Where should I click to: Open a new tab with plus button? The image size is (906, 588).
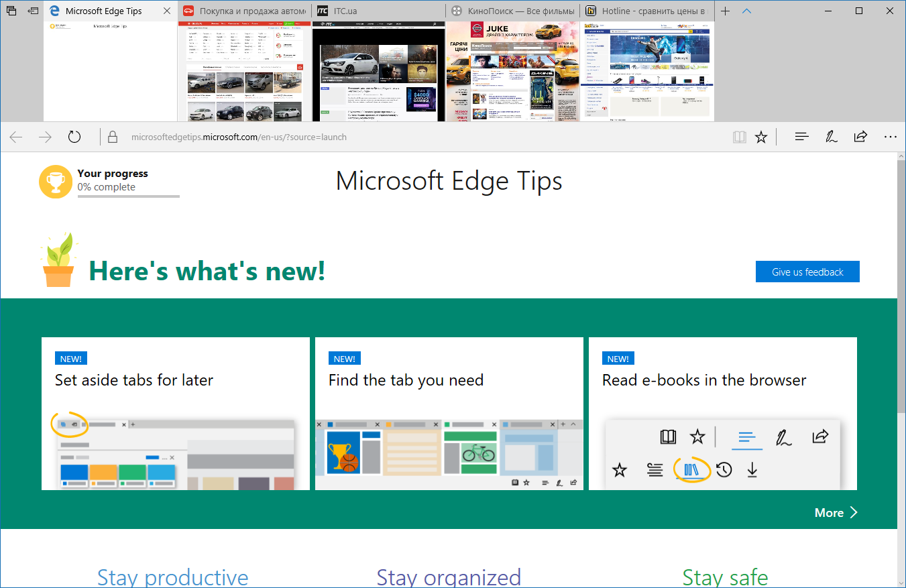[726, 11]
